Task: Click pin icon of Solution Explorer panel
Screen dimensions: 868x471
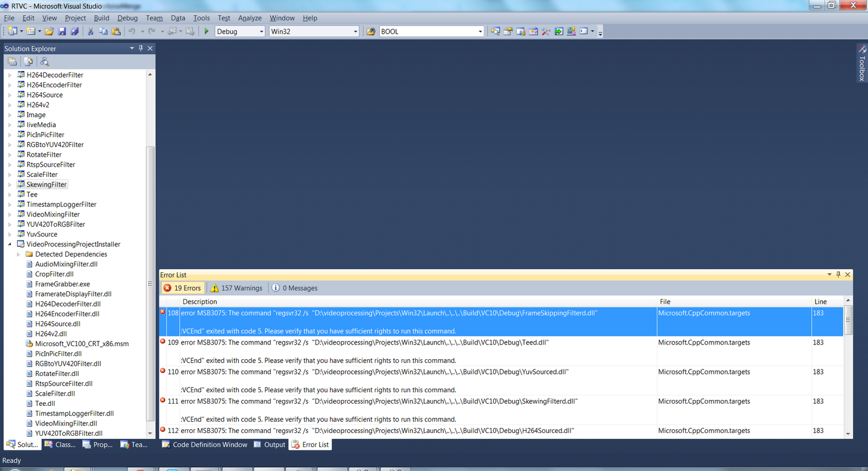Action: click(141, 48)
